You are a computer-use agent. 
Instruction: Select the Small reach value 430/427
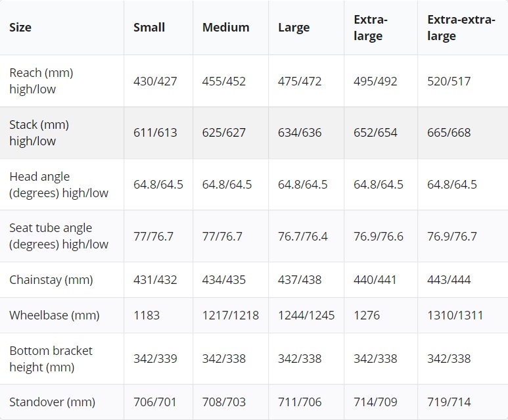click(x=155, y=82)
